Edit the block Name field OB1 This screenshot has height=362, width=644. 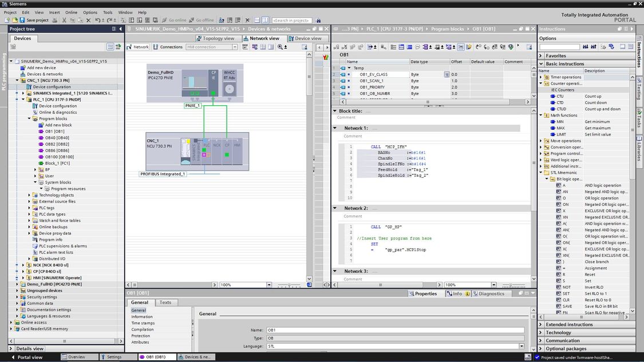395,330
